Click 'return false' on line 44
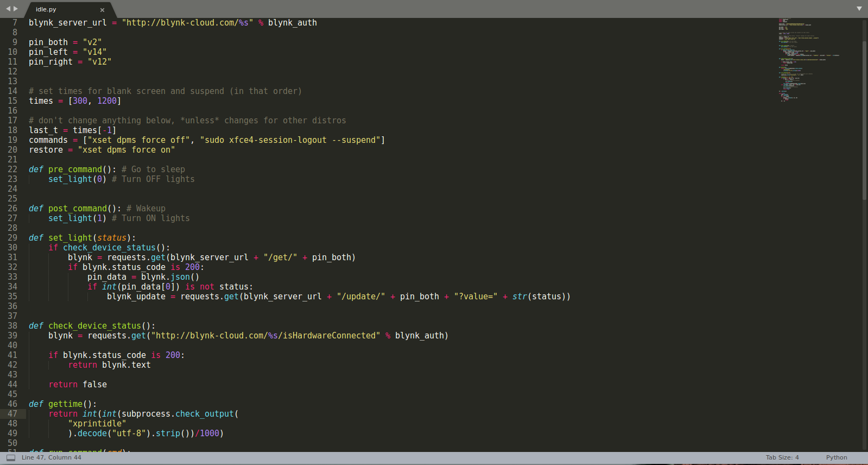The width and height of the screenshot is (868, 465). click(x=78, y=385)
